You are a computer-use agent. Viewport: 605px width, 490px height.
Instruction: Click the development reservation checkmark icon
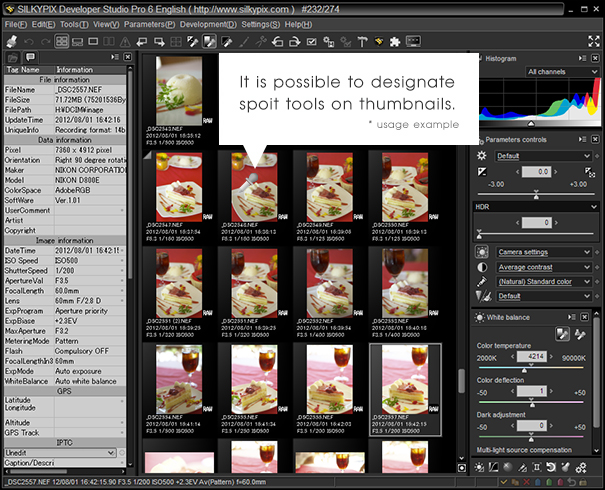(311, 41)
